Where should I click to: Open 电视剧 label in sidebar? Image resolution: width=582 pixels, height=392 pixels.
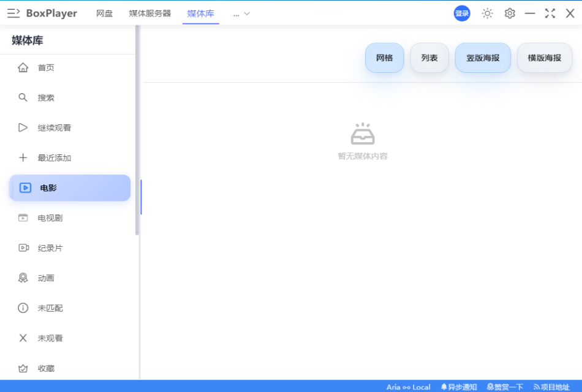point(50,218)
